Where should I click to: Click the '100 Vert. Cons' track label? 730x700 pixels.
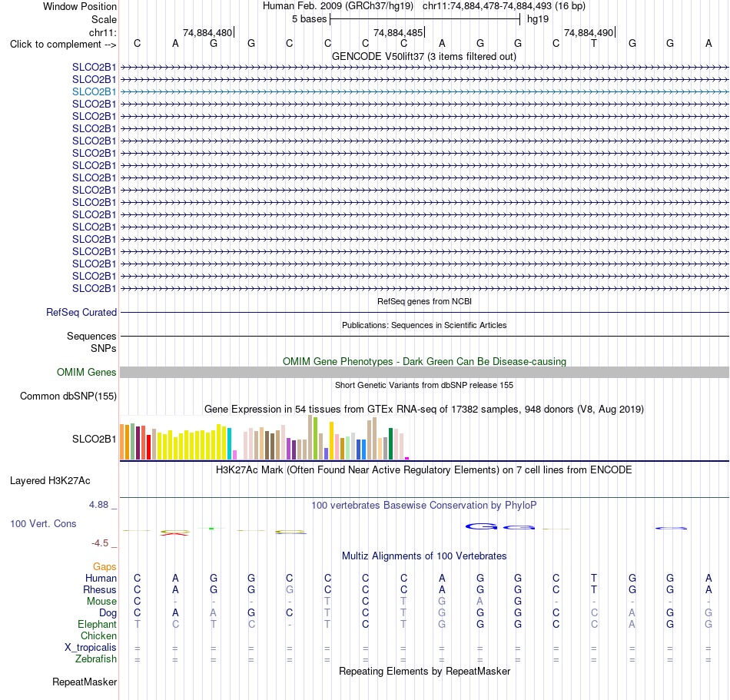tap(43, 523)
